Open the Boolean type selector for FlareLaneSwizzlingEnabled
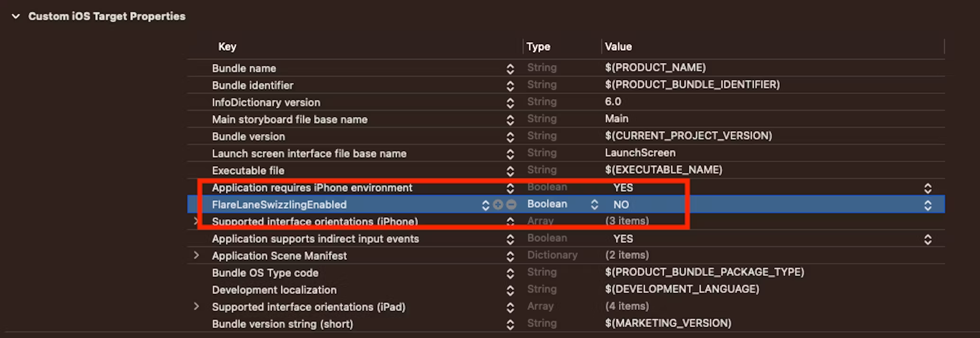Screen dimensions: 980x338 point(594,205)
